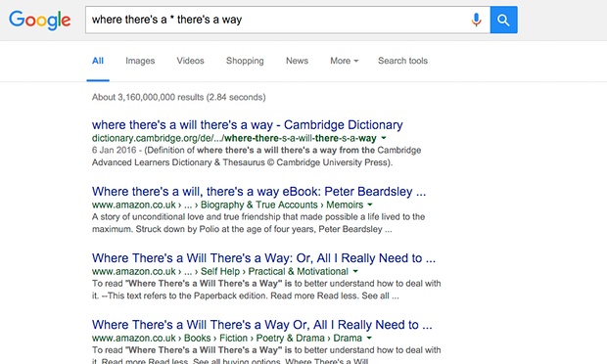Focus the search query input field
Image resolution: width=607 pixels, height=364 pixels.
click(277, 20)
